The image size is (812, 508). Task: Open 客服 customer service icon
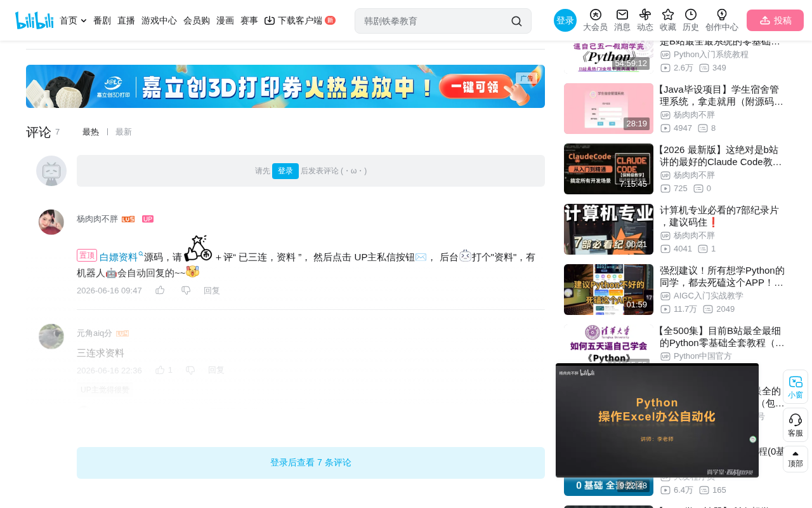(796, 425)
